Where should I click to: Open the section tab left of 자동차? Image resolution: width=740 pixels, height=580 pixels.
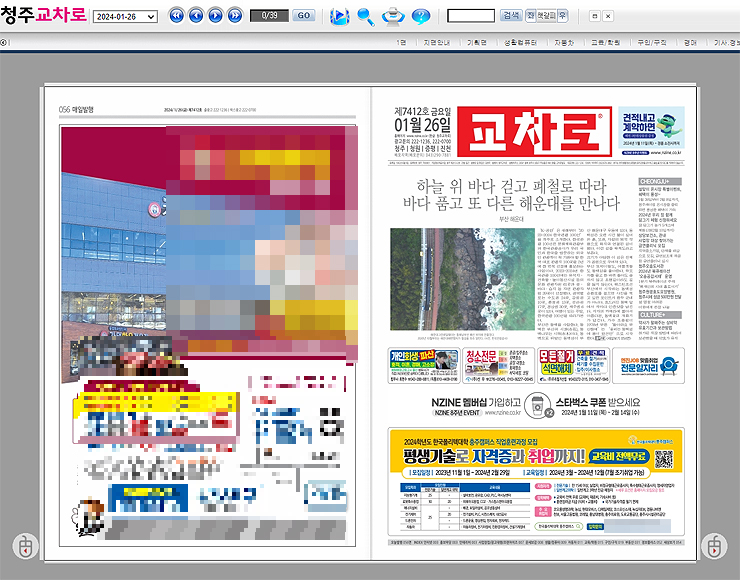(x=520, y=42)
